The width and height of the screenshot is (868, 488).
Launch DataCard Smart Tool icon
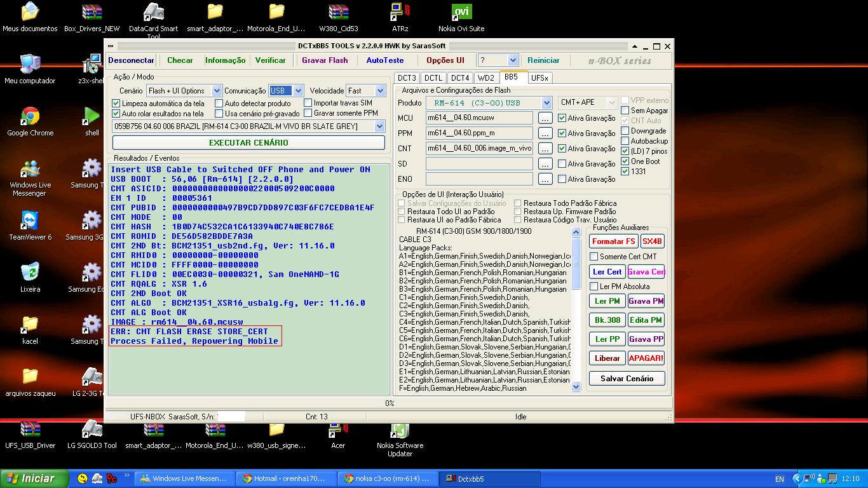coord(153,21)
